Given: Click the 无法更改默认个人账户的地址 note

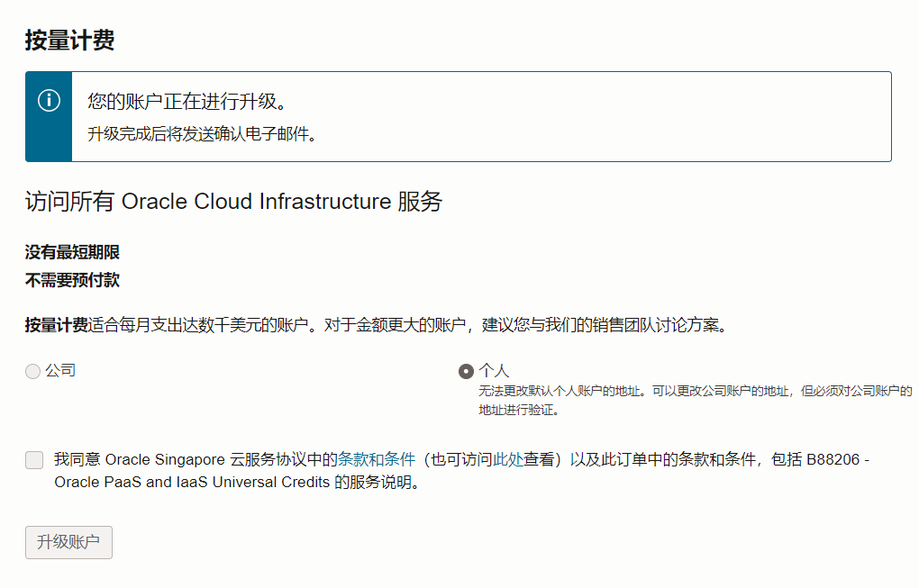Looking at the screenshot, I should [559, 392].
